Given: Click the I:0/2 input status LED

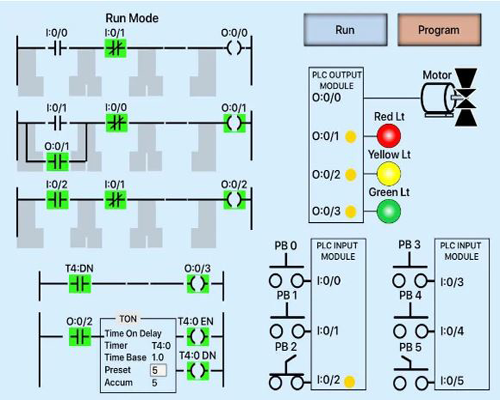Looking at the screenshot, I should point(349,382).
